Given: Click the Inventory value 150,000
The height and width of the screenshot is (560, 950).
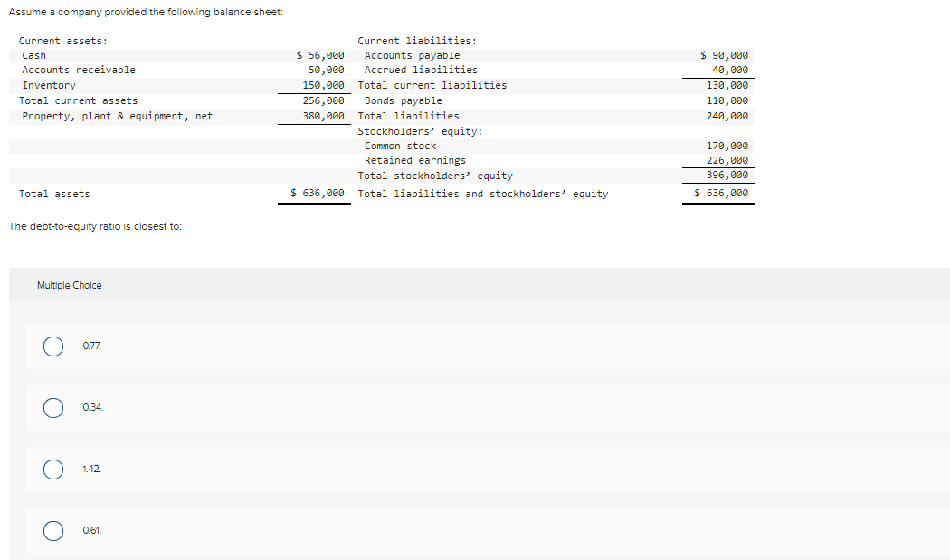Looking at the screenshot, I should click(324, 85).
